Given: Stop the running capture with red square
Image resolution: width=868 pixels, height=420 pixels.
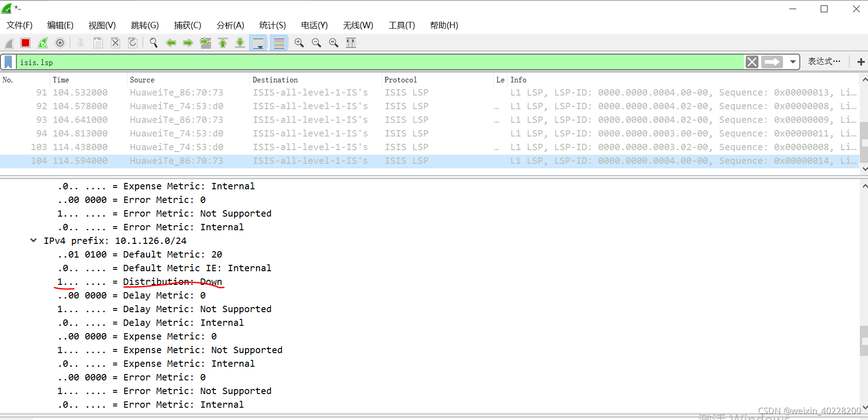Looking at the screenshot, I should 25,43.
